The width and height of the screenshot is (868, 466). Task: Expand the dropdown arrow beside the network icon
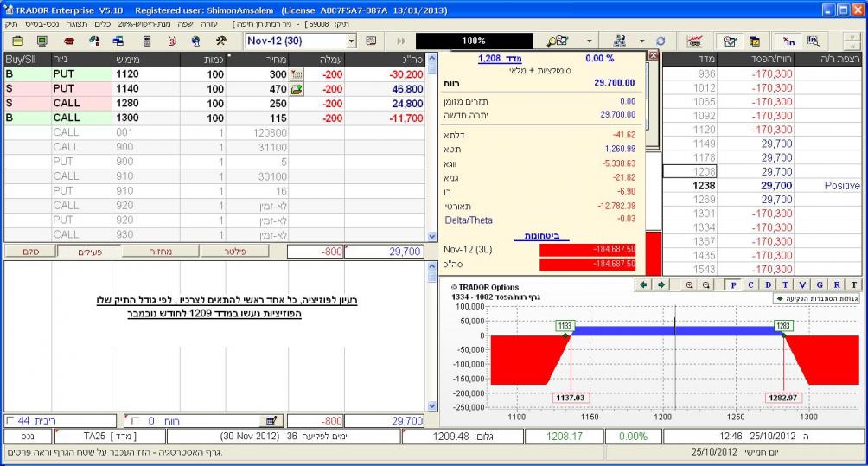click(x=642, y=41)
